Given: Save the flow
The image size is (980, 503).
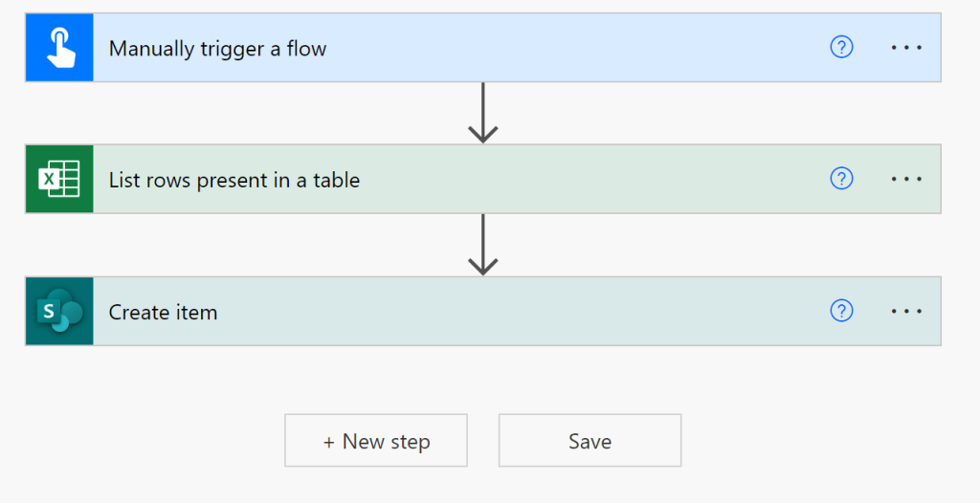Looking at the screenshot, I should click(590, 441).
